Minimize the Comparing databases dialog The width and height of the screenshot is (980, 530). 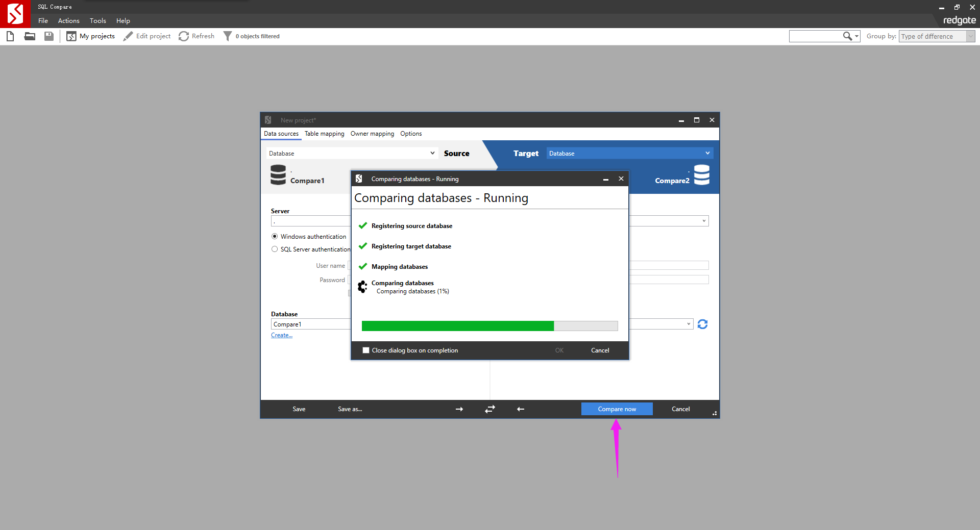pos(606,179)
